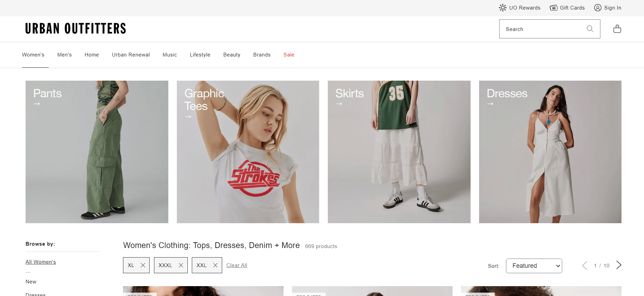Click the Sign In link text
The height and width of the screenshot is (296, 644).
tap(613, 8)
